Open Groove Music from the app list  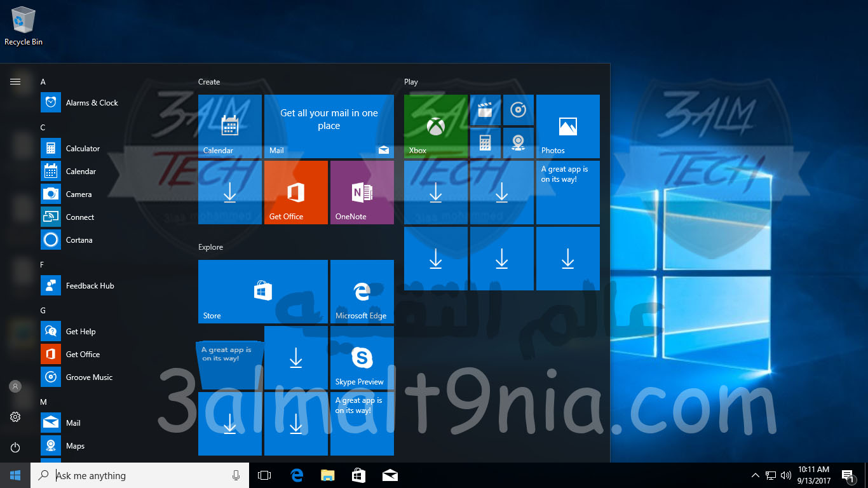(x=108, y=377)
